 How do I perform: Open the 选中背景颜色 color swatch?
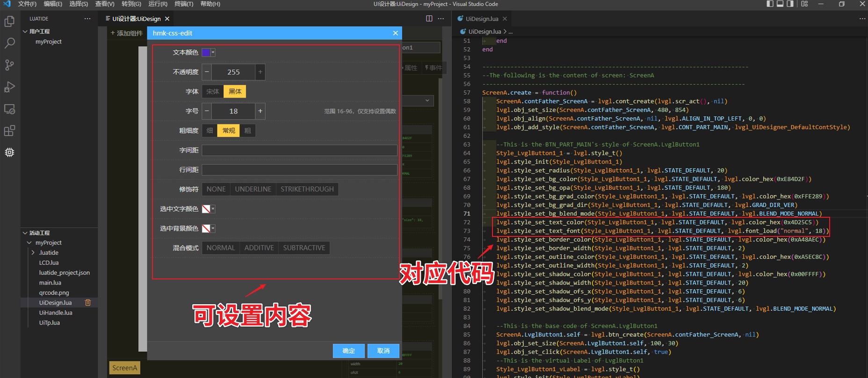pos(206,228)
